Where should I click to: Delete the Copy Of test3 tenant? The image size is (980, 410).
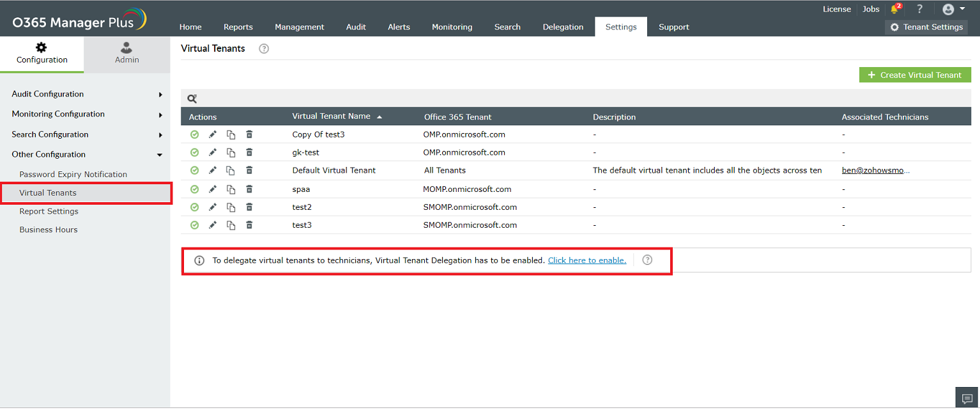click(250, 134)
